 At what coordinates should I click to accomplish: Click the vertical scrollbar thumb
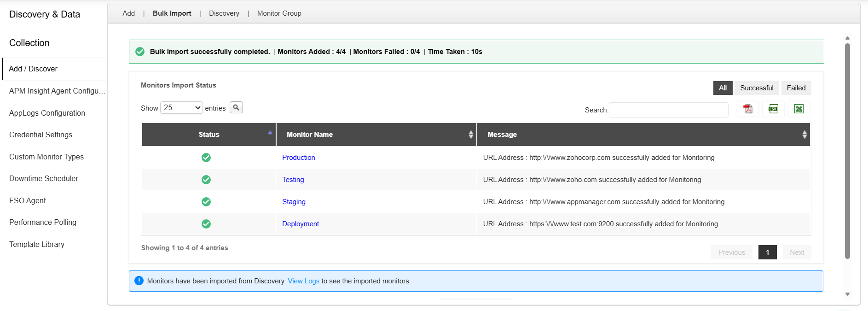pyautogui.click(x=847, y=151)
